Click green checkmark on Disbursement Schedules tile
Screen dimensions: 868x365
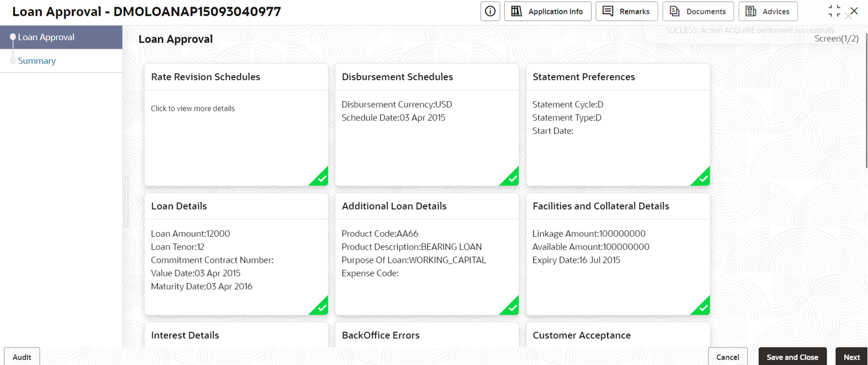511,177
